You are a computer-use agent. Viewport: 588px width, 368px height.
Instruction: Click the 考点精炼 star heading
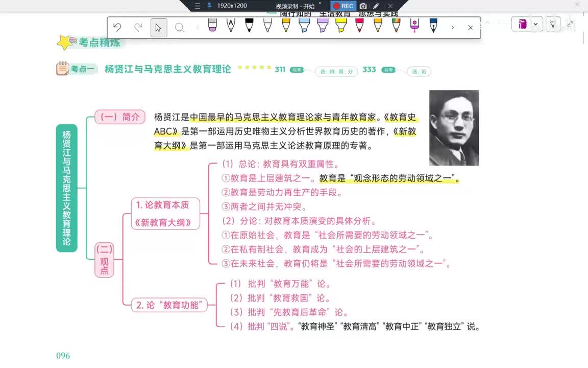tap(90, 42)
